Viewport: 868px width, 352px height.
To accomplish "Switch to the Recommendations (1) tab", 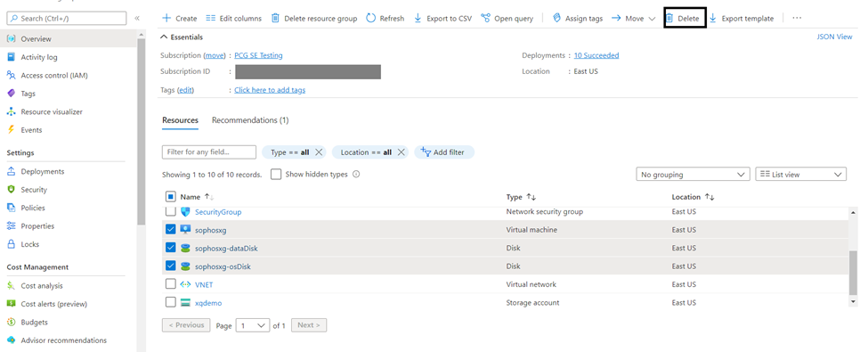I will (x=250, y=120).
